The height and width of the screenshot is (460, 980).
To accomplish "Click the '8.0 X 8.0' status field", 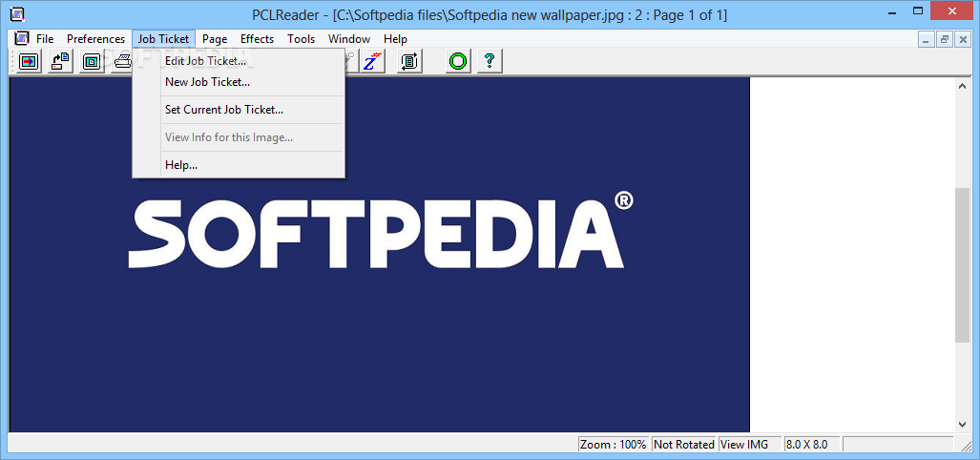I will [812, 445].
